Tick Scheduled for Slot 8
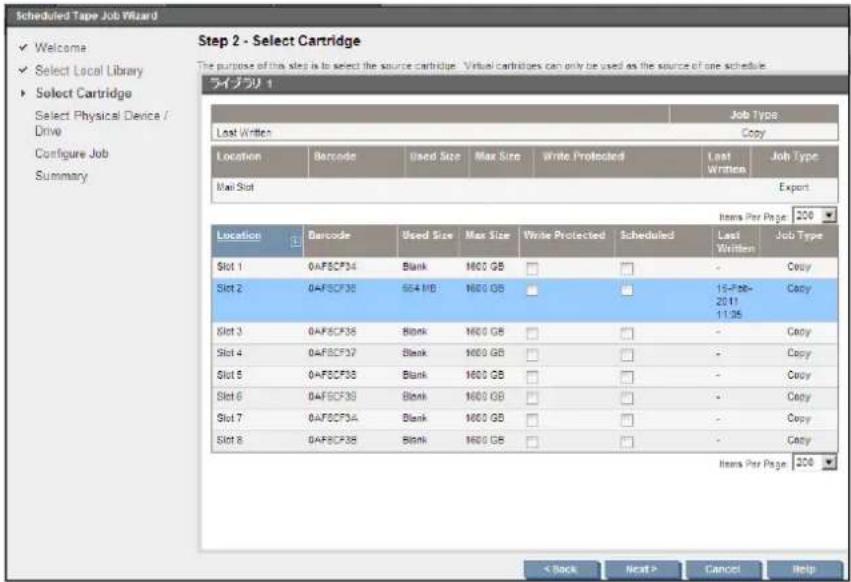This screenshot has width=851, height=582. tap(627, 441)
